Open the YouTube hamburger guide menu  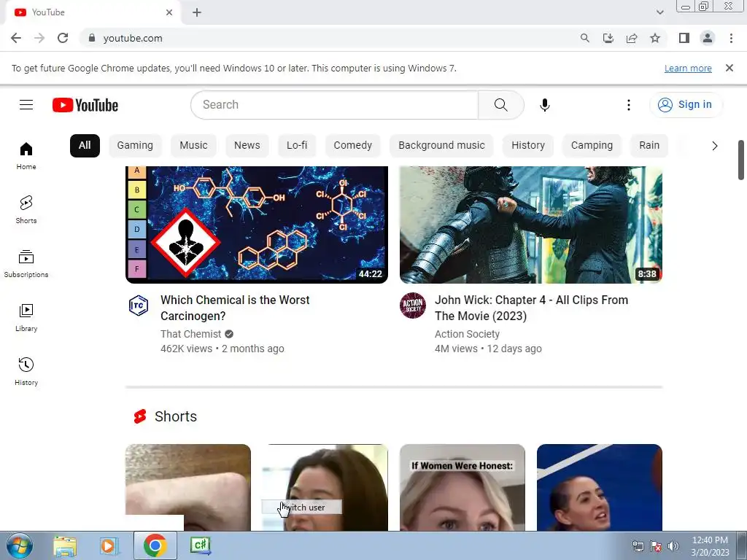pyautogui.click(x=26, y=105)
